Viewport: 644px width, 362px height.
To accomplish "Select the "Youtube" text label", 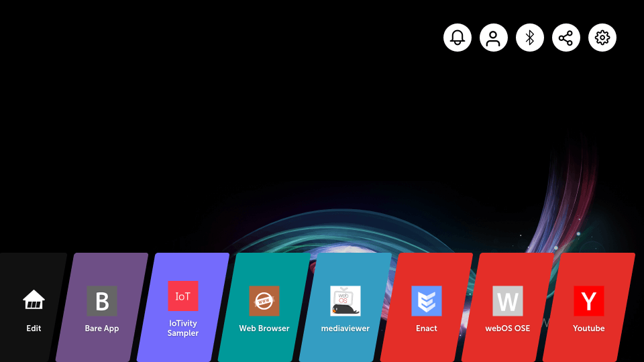I will point(589,328).
